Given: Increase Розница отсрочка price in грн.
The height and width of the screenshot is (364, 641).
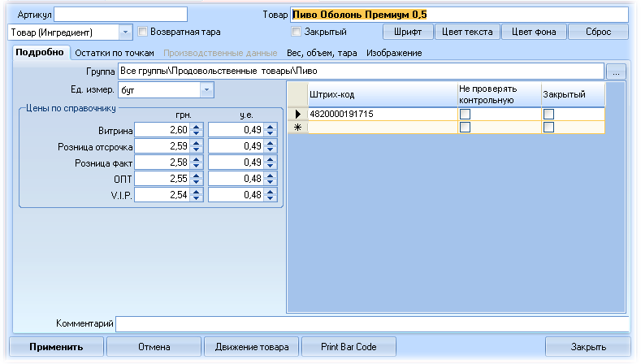Looking at the screenshot, I should (x=197, y=143).
